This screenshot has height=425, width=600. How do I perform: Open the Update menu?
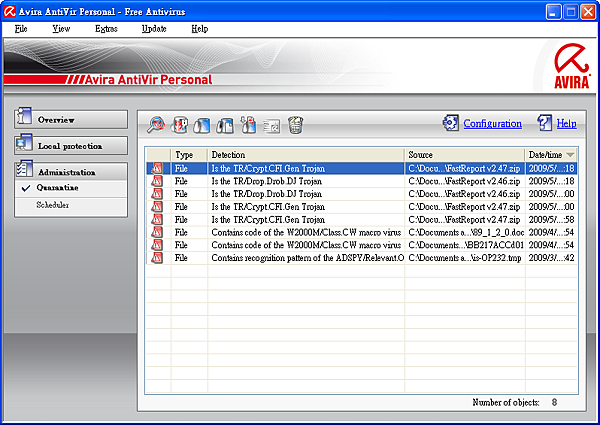tap(154, 29)
